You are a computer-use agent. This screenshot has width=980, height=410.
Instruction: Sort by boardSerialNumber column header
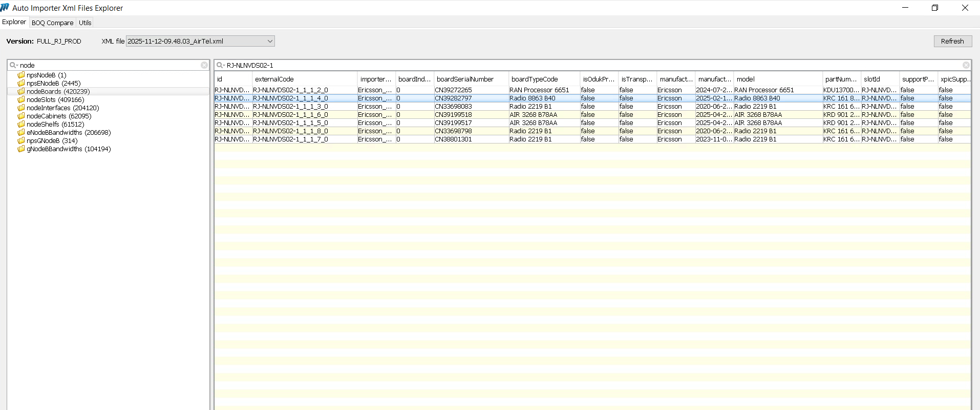(x=465, y=79)
